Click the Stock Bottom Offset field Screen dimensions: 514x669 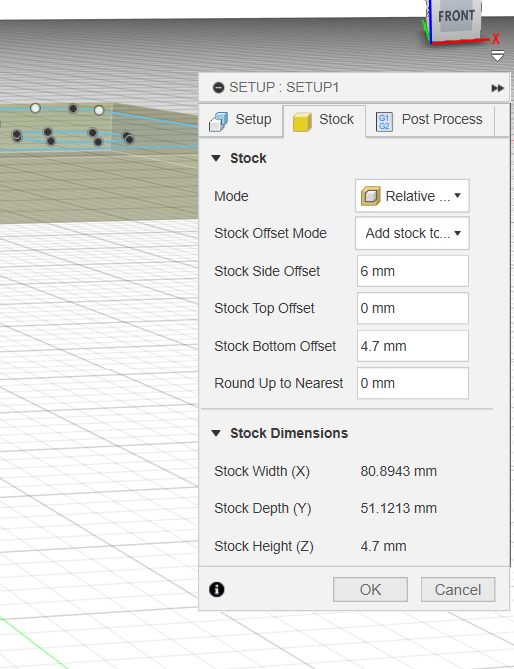click(x=412, y=346)
